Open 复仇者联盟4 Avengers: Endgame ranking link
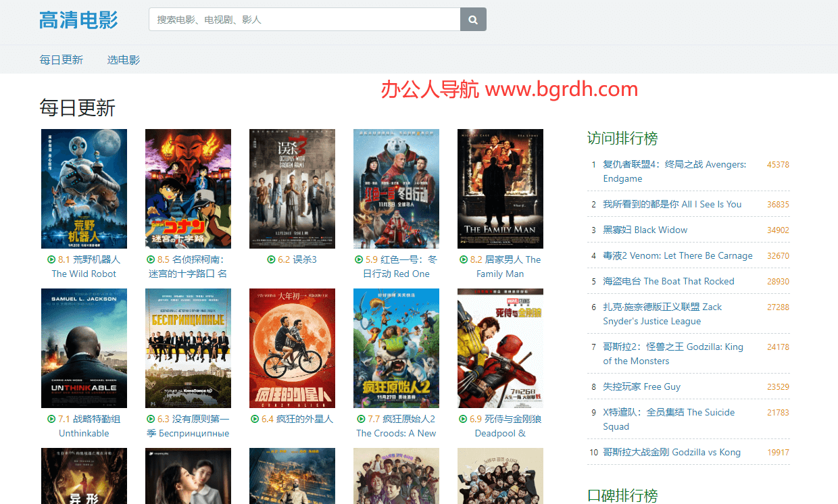 (674, 172)
